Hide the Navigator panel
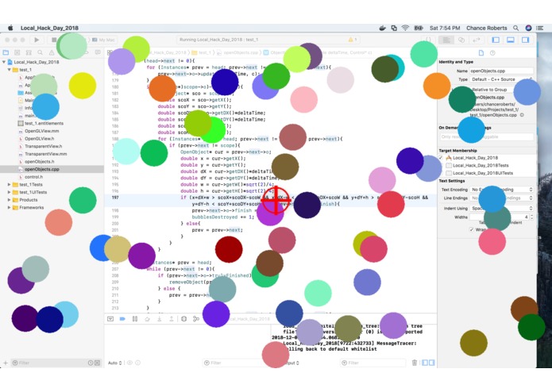Screen dimensions: 552x392 tap(496, 40)
